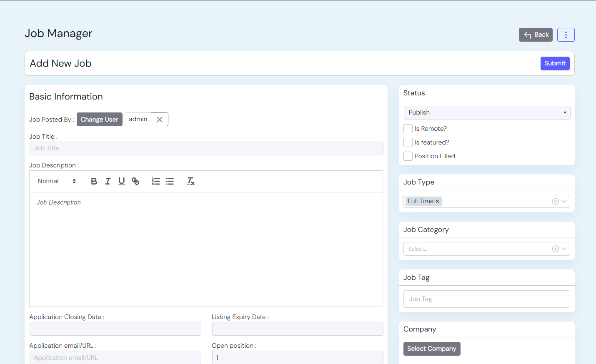
Task: Mark the job as Position Filled
Action: [408, 156]
